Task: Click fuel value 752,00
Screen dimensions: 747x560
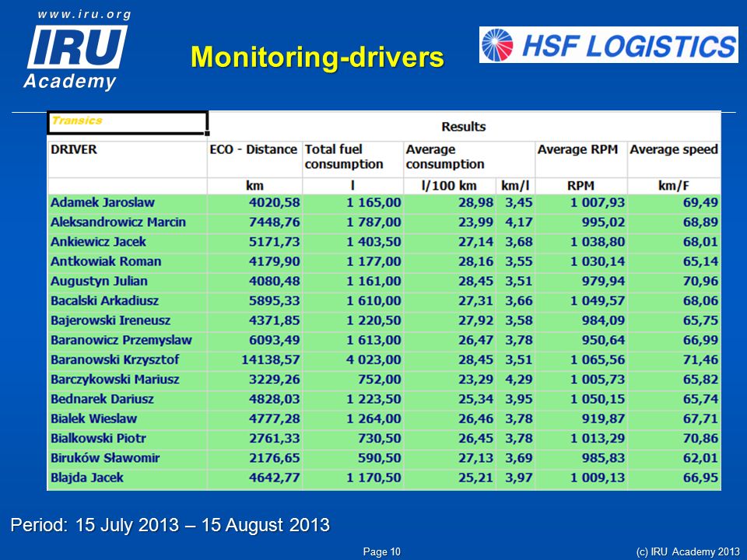Action: 380,380
